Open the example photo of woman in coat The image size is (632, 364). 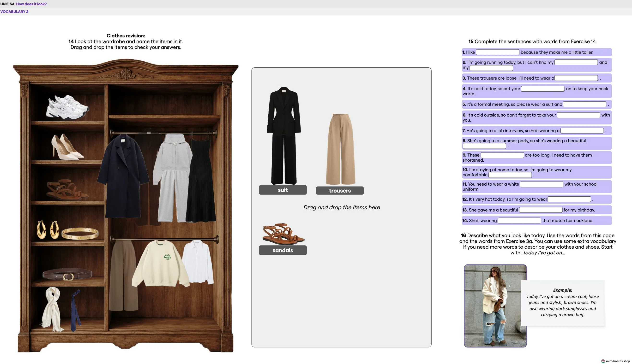point(495,306)
